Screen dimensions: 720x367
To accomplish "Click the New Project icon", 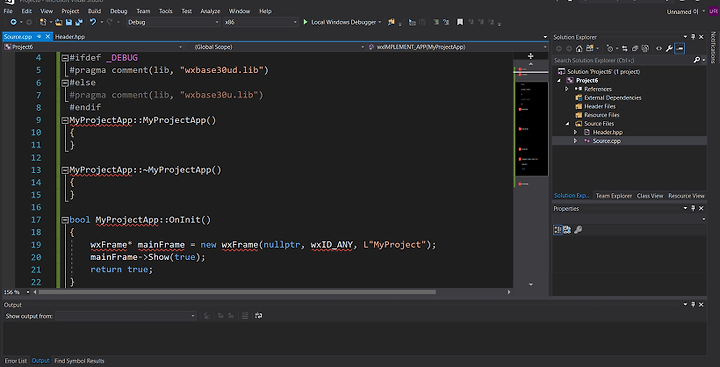I will (43, 22).
